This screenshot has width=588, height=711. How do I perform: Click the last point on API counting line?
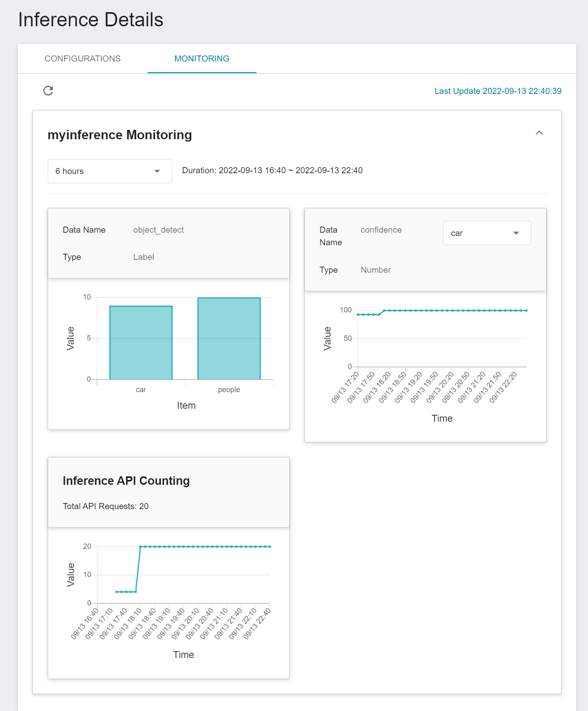270,547
